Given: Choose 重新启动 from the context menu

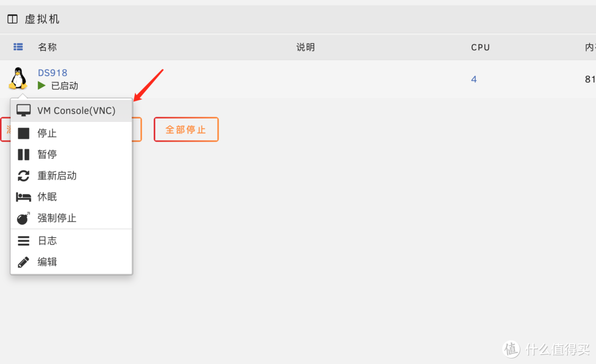Looking at the screenshot, I should point(57,175).
